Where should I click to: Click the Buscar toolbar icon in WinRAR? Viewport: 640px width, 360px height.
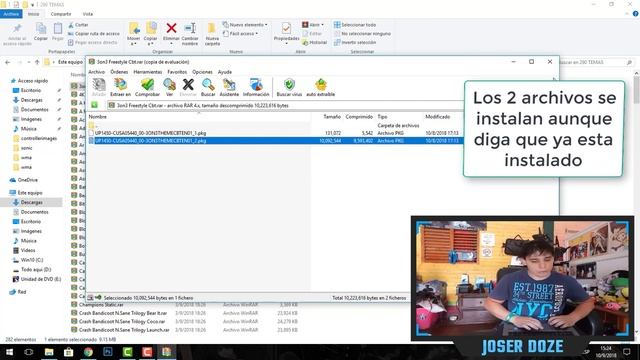pyautogui.click(x=208, y=87)
